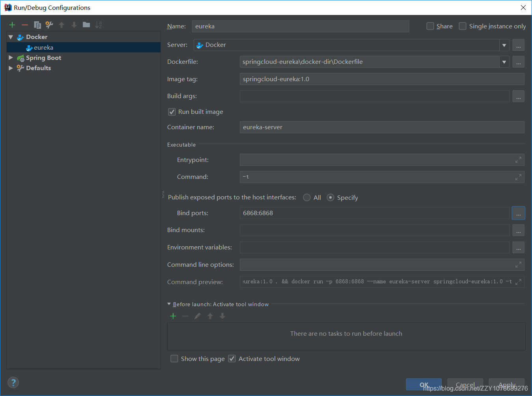Click into the Name field containing eureka
This screenshot has height=396, width=532.
coord(301,26)
